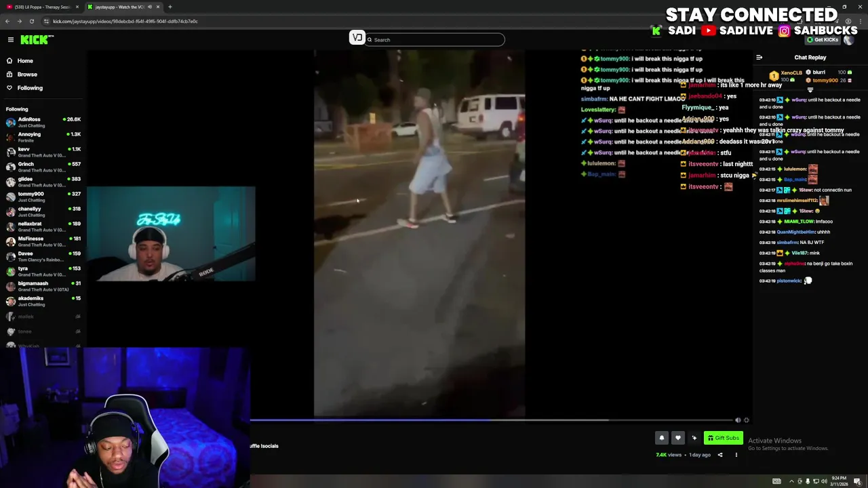Open tommy900 channel in Following list
The height and width of the screenshot is (488, 868).
42,197
